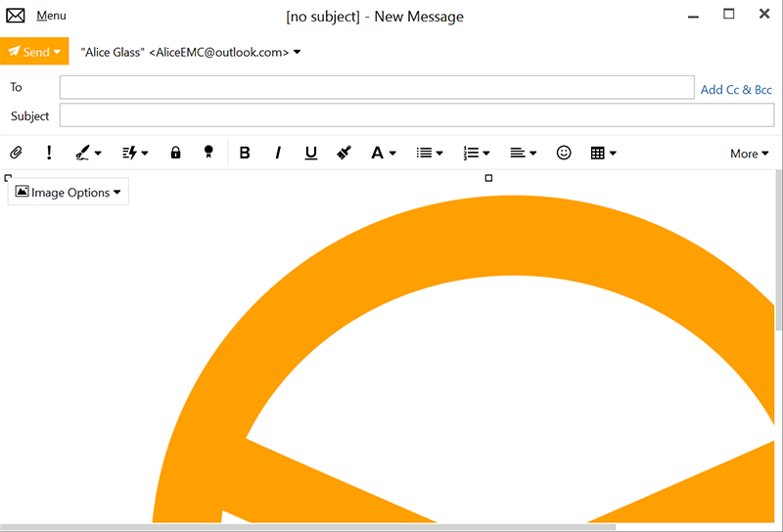783x532 pixels.
Task: Click the vertical scrollbar thumb
Action: [x=778, y=249]
